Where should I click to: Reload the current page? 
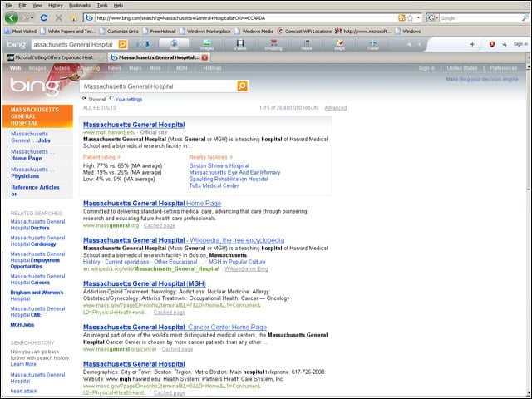click(44, 17)
